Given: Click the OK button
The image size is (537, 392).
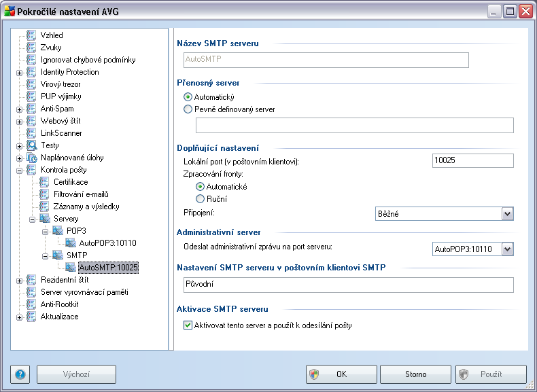Looking at the screenshot, I should 341,374.
